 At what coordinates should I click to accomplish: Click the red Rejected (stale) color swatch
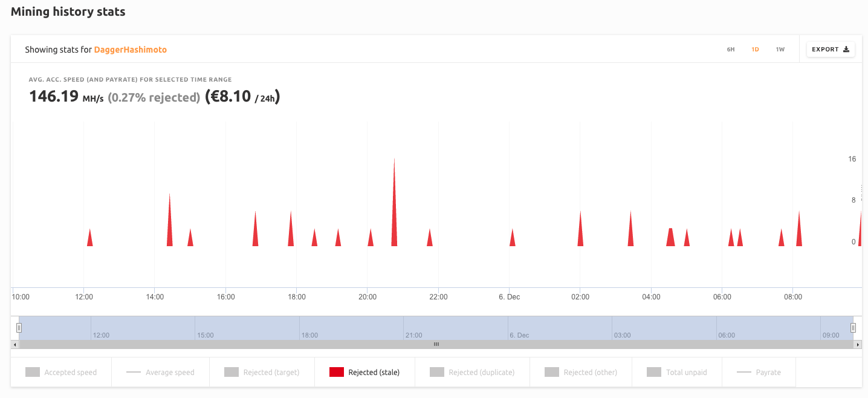[337, 373]
